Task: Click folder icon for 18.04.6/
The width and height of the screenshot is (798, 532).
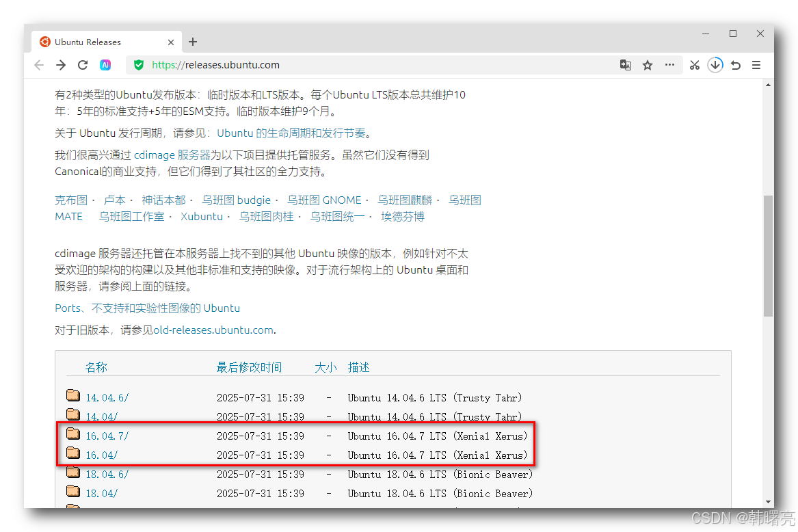Action: (73, 473)
